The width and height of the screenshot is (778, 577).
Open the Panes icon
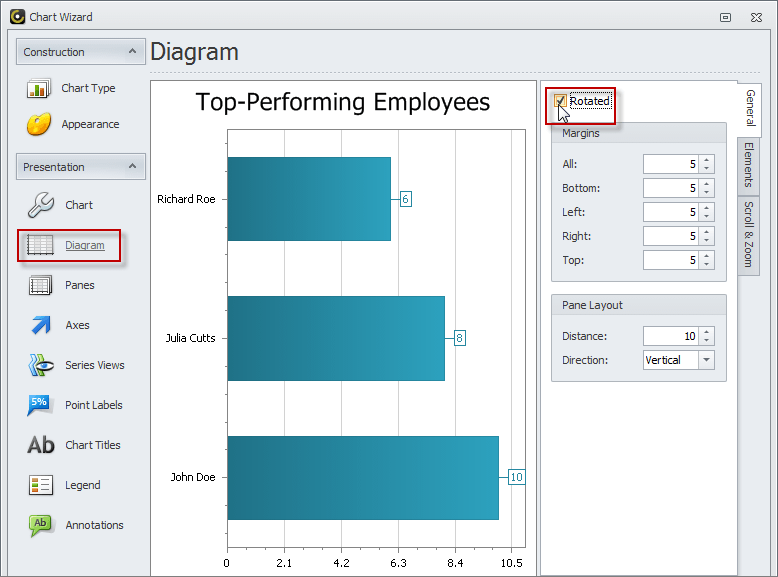tap(40, 285)
